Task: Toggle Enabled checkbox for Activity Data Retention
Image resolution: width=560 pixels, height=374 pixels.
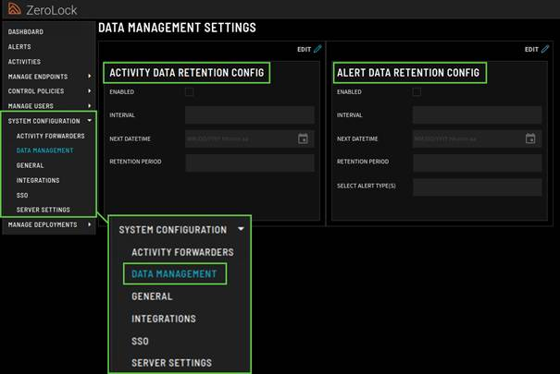Action: (x=189, y=92)
